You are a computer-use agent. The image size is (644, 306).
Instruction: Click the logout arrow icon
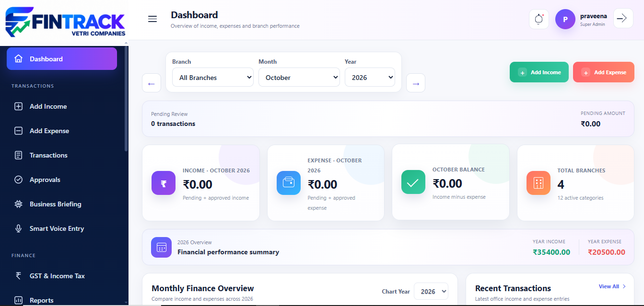point(622,19)
